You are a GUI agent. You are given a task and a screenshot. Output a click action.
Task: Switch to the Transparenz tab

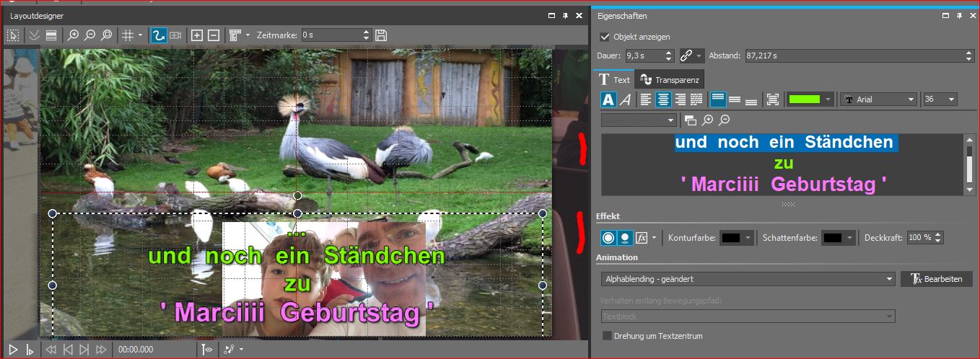(x=670, y=80)
